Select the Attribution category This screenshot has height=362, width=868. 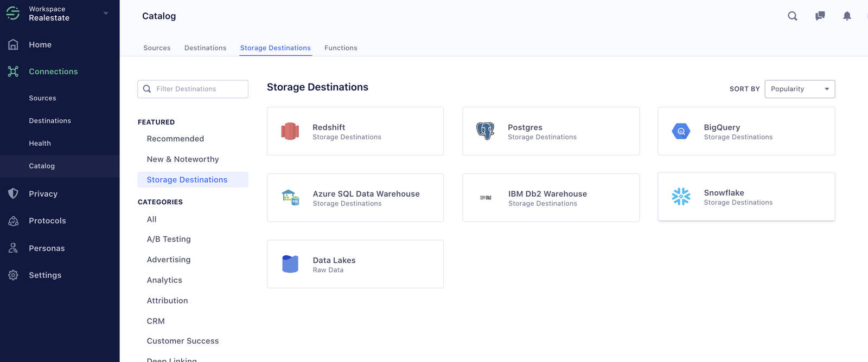point(167,301)
